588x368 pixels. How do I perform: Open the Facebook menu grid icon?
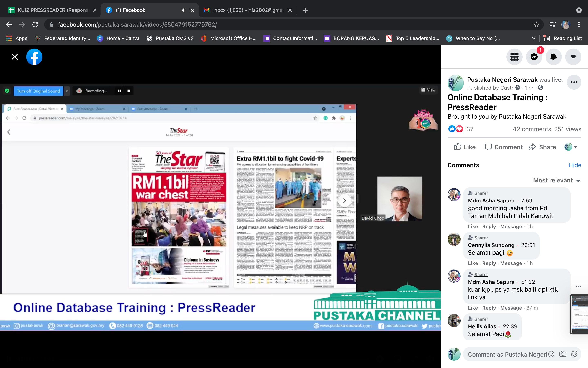(x=514, y=57)
